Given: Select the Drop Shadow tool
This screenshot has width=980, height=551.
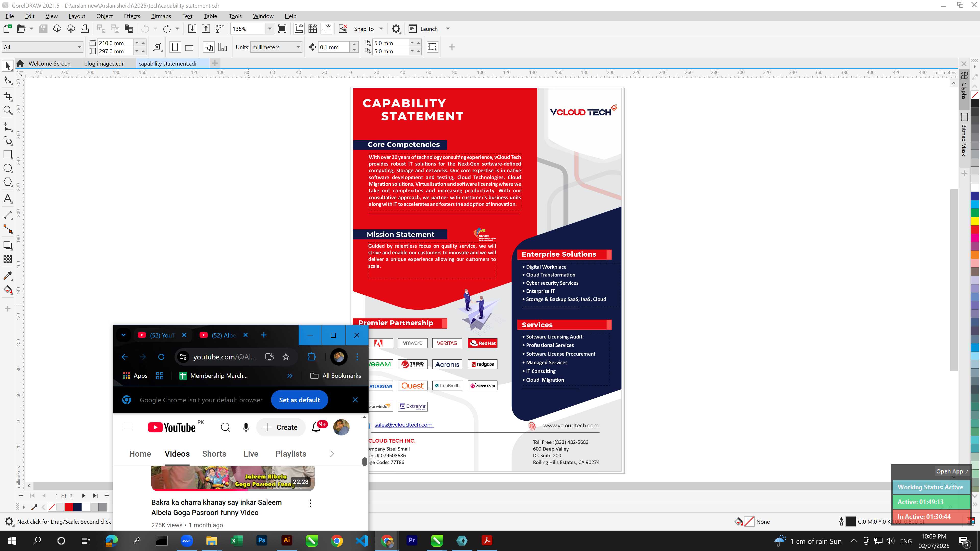Looking at the screenshot, I should click(x=8, y=245).
